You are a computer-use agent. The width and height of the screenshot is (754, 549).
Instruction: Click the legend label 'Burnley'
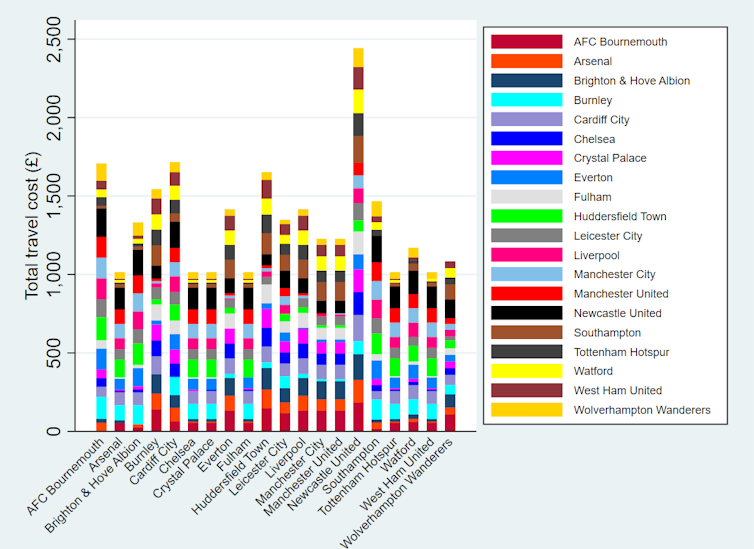pyautogui.click(x=592, y=100)
